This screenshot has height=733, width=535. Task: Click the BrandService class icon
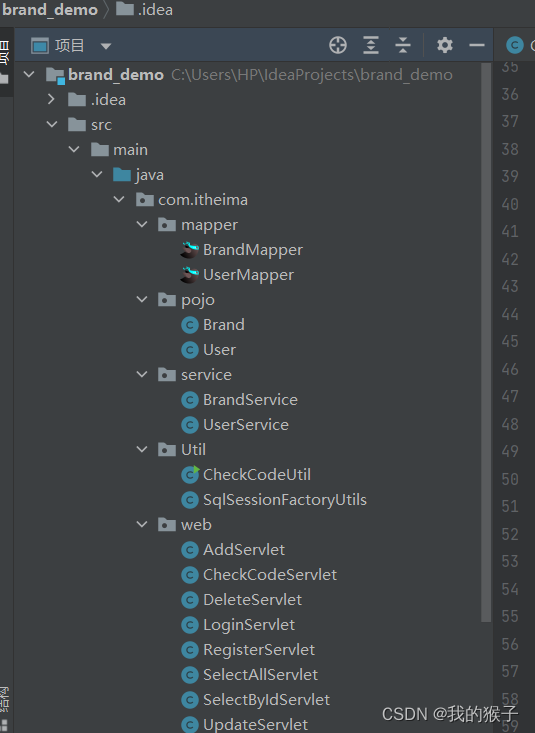[189, 400]
